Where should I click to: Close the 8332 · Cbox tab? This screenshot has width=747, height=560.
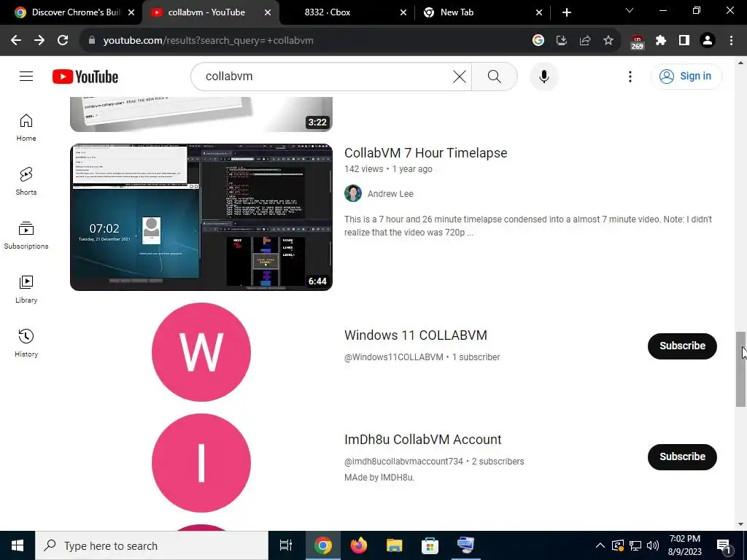pyautogui.click(x=403, y=12)
